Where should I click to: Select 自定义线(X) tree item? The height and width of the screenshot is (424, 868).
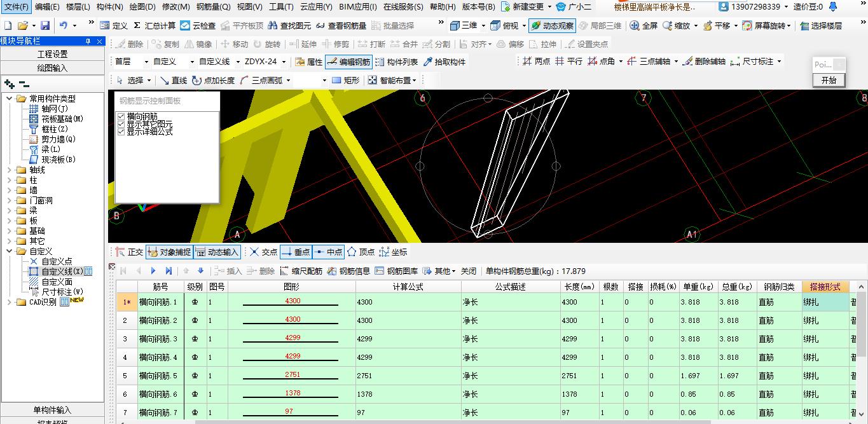pos(62,271)
